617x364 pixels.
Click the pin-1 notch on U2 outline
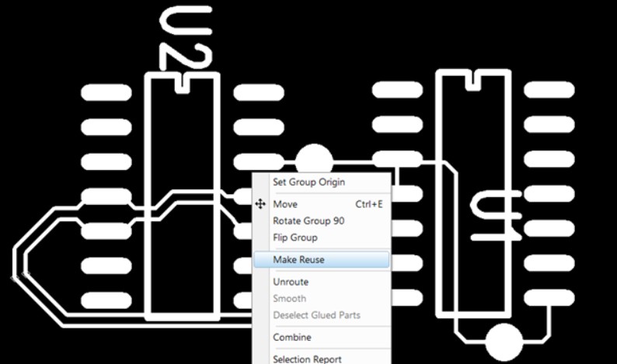(183, 82)
